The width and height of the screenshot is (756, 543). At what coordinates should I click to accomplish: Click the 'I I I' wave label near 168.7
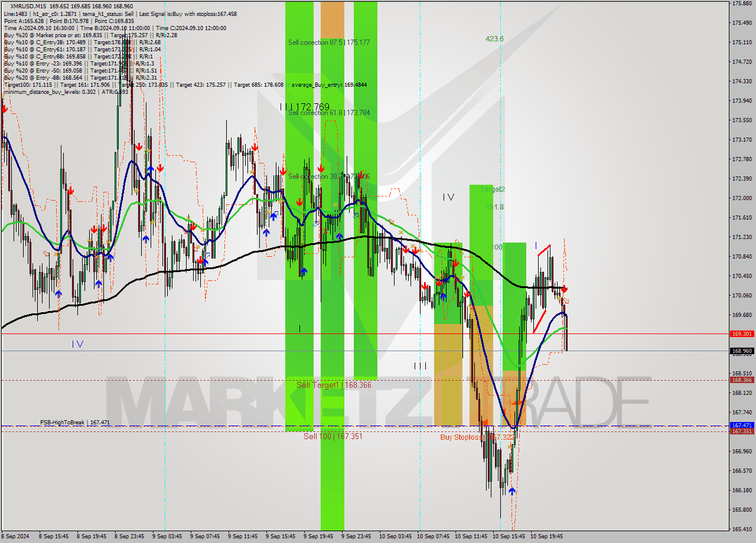(x=420, y=366)
